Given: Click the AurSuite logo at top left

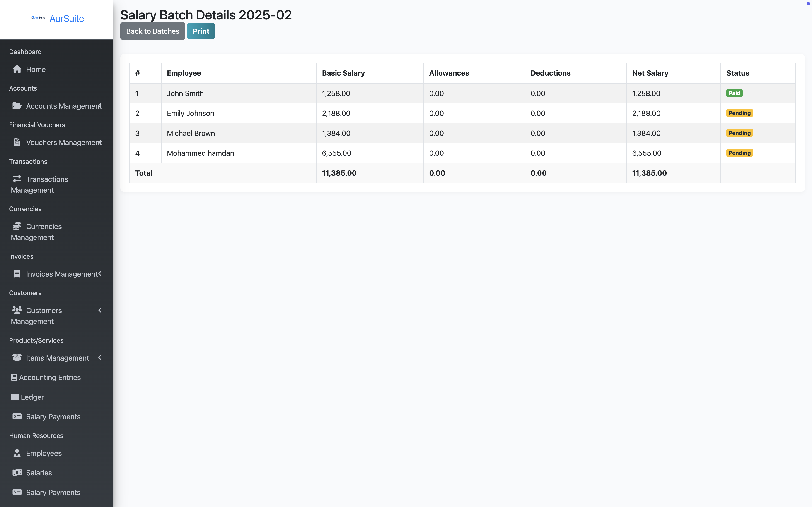Looking at the screenshot, I should pyautogui.click(x=38, y=18).
